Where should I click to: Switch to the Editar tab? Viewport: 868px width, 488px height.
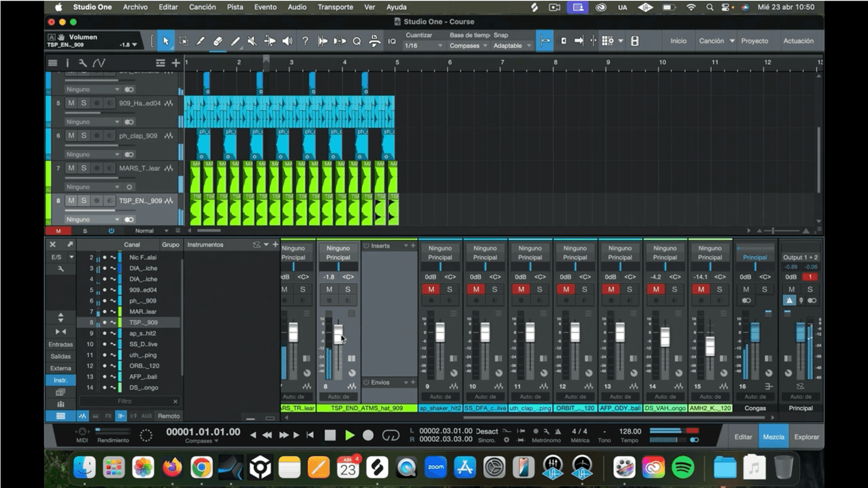[x=743, y=437]
